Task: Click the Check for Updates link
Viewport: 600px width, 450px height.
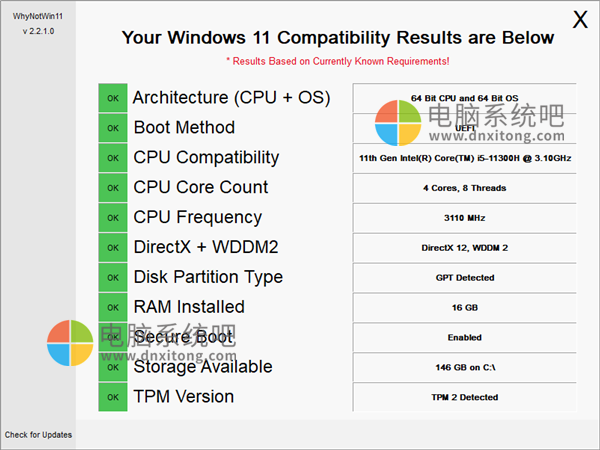Action: tap(38, 435)
